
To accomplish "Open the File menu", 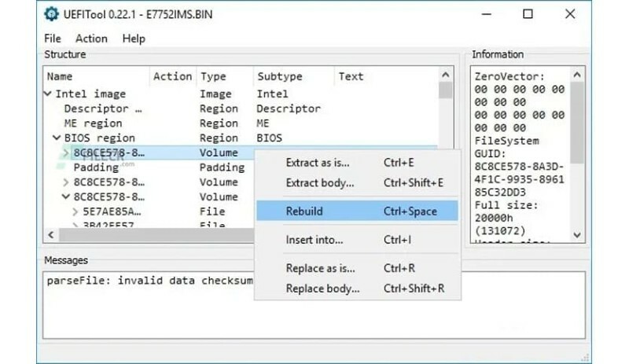I will (x=53, y=39).
